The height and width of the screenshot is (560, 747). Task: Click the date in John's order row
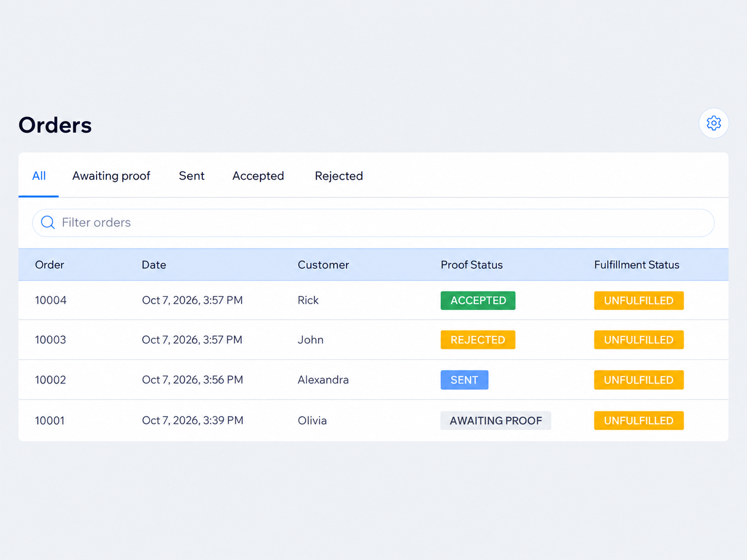[x=192, y=340]
